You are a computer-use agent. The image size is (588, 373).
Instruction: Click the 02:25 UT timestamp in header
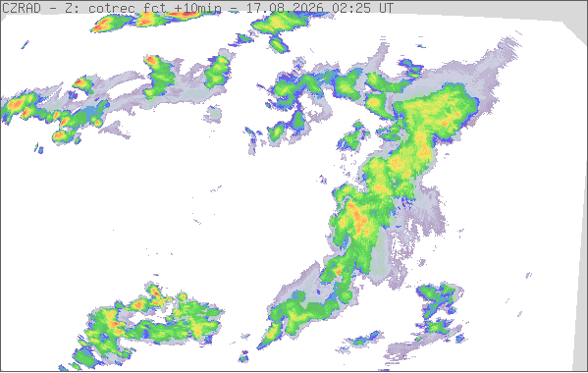point(363,8)
